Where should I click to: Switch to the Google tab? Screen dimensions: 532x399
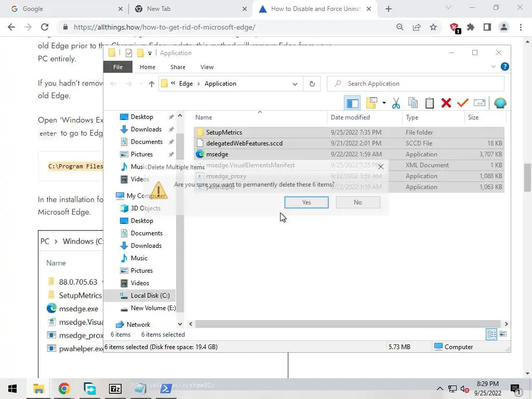pyautogui.click(x=64, y=9)
